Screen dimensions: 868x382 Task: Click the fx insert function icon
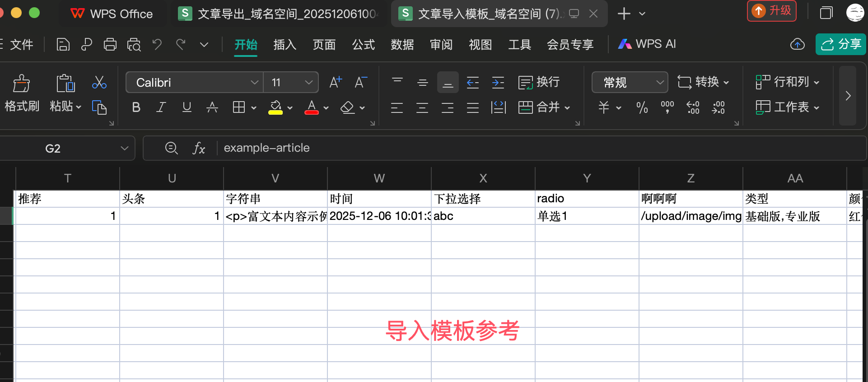point(199,148)
